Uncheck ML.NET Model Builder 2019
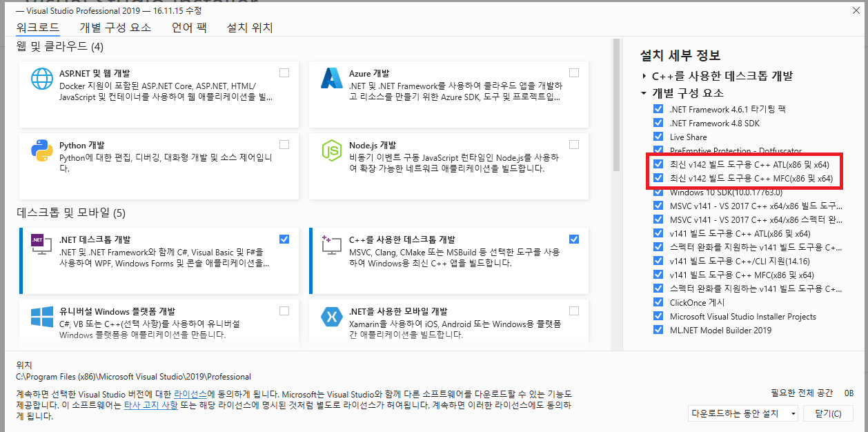This screenshot has height=432, width=868. 658,330
